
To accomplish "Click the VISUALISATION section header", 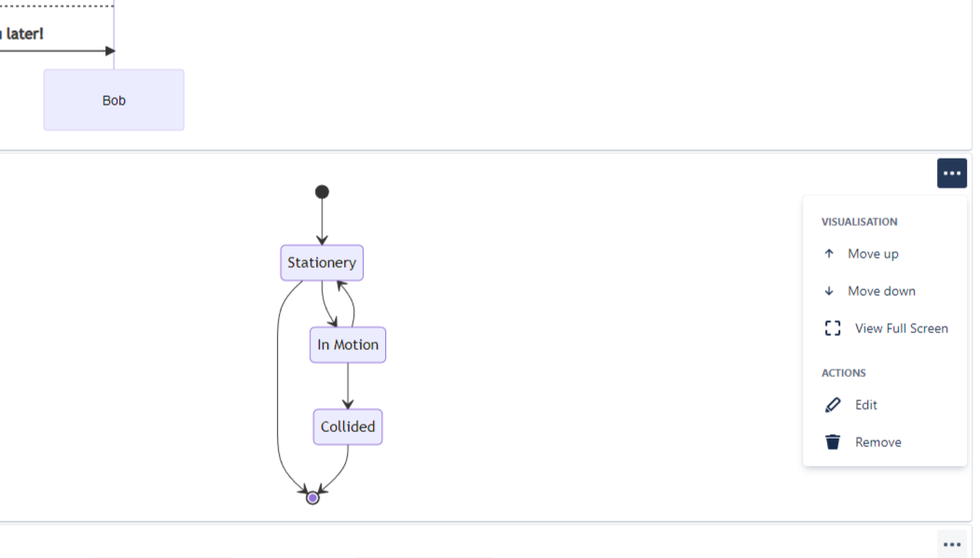I will point(859,222).
